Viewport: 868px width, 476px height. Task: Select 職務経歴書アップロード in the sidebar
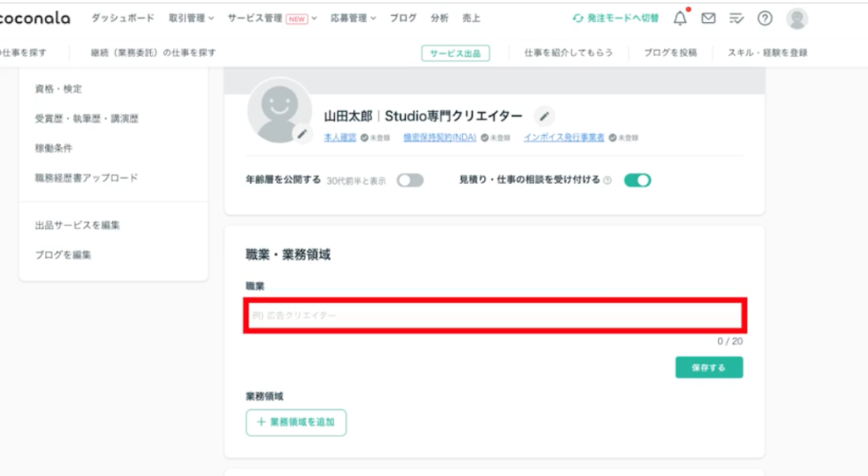click(86, 178)
